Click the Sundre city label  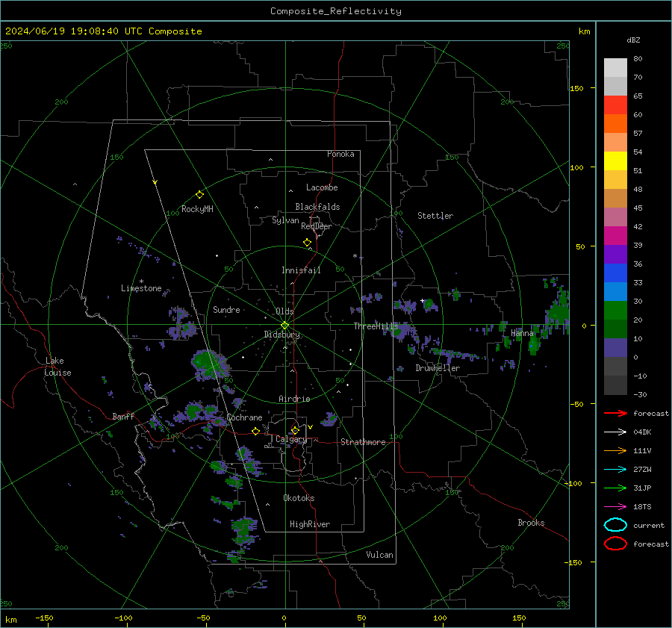point(226,309)
